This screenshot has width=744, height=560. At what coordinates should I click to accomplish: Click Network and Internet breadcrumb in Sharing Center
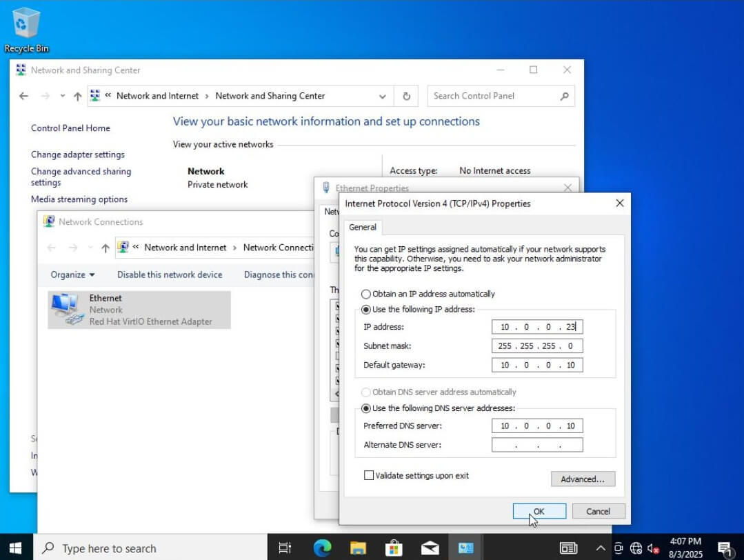pos(157,97)
